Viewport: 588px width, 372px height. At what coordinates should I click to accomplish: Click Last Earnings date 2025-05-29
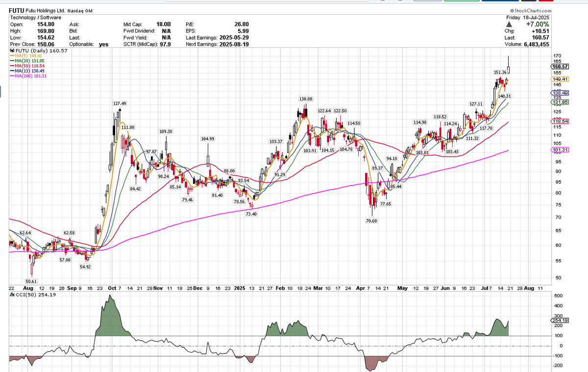pyautogui.click(x=235, y=37)
